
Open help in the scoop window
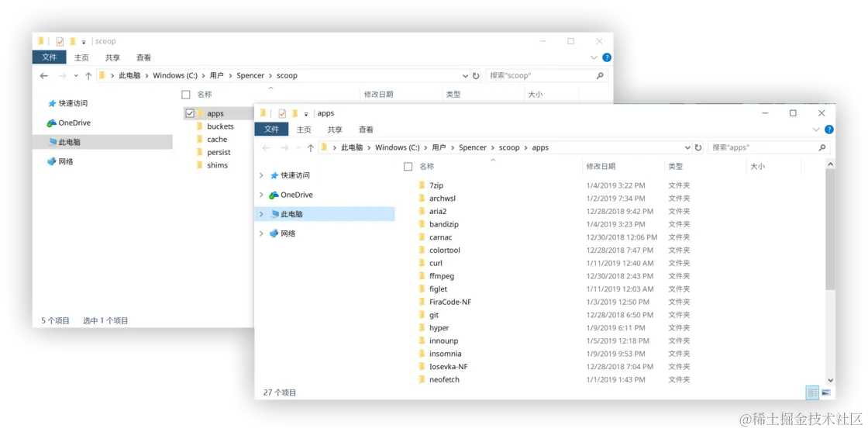[x=607, y=57]
